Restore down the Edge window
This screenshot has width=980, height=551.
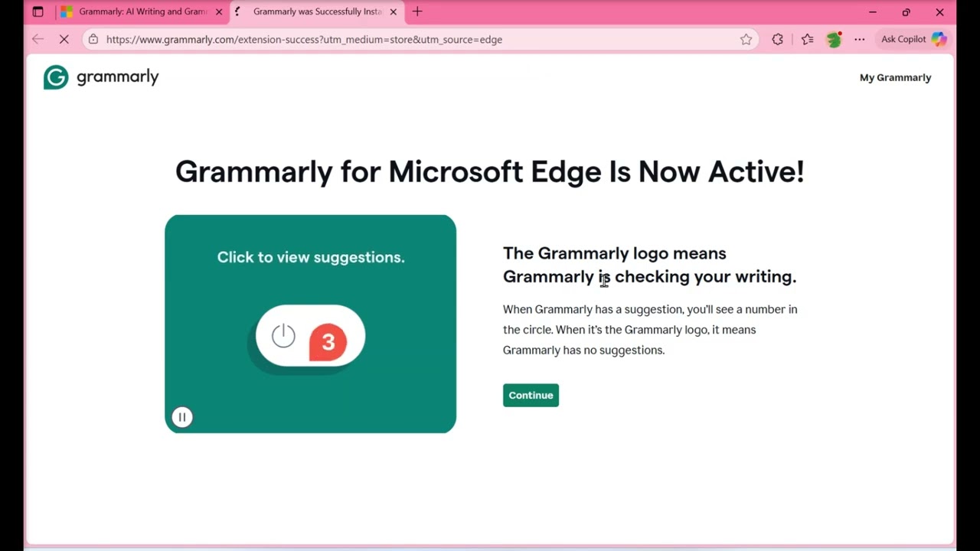pos(906,11)
